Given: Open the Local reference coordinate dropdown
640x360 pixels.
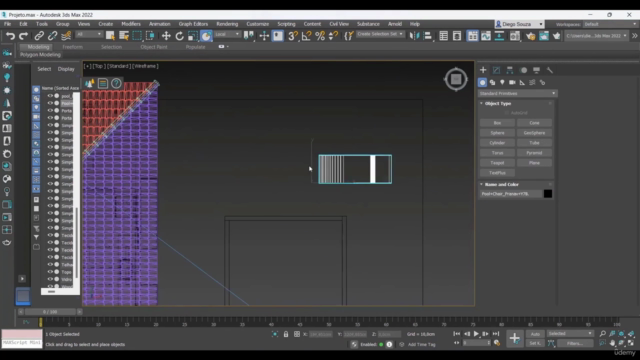Looking at the screenshot, I should (x=227, y=34).
